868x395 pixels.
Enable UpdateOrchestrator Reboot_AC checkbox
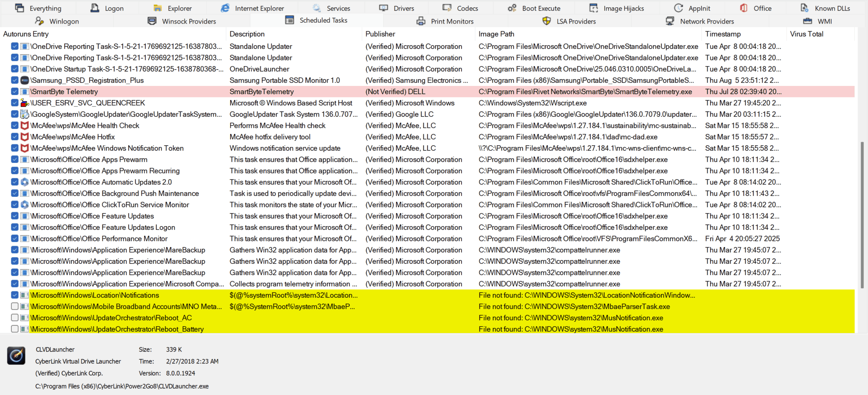point(14,318)
